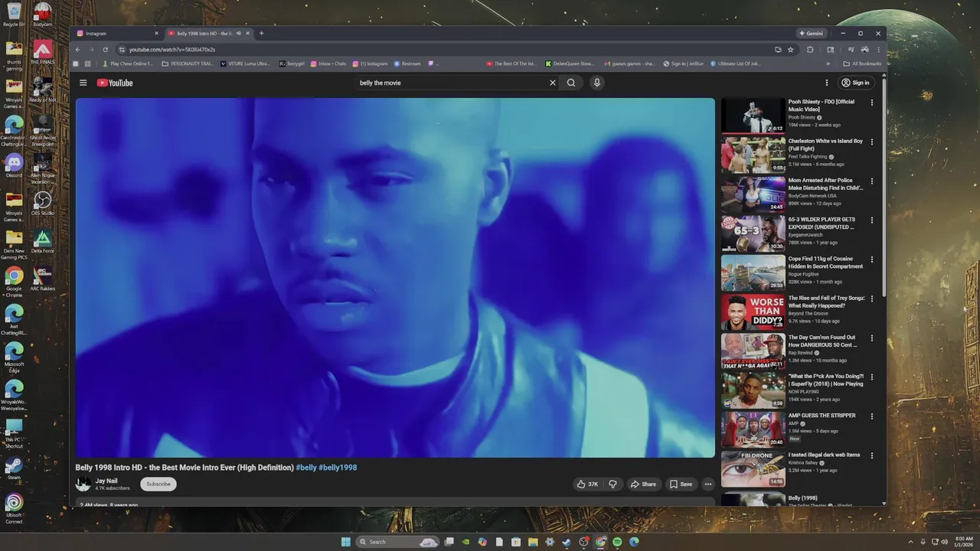Mute the Belly tab audio speaker icon

[x=239, y=34]
